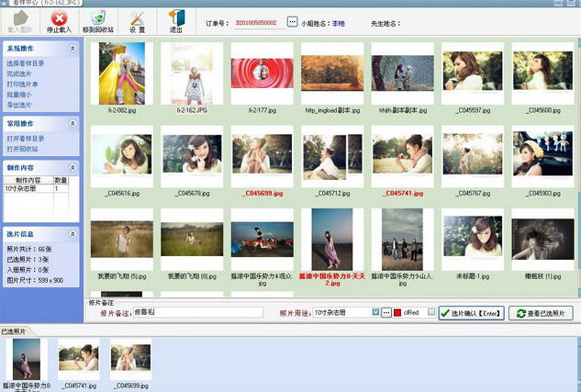Click the photo grid vertical scrollbar
Screen dimensions: 581x392
pos(579,167)
